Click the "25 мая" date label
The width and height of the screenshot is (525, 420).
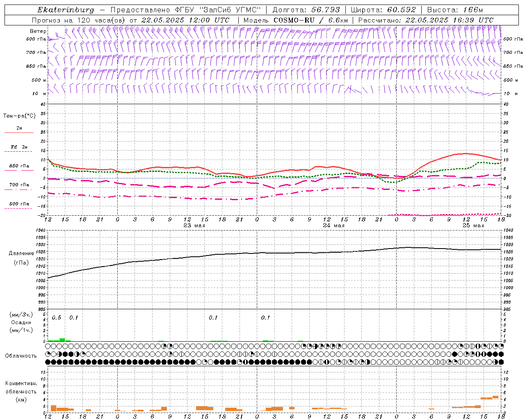tap(473, 226)
